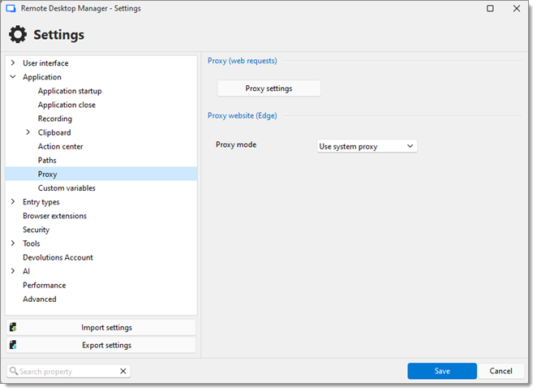
Task: Click the Export settings button
Action: click(101, 345)
